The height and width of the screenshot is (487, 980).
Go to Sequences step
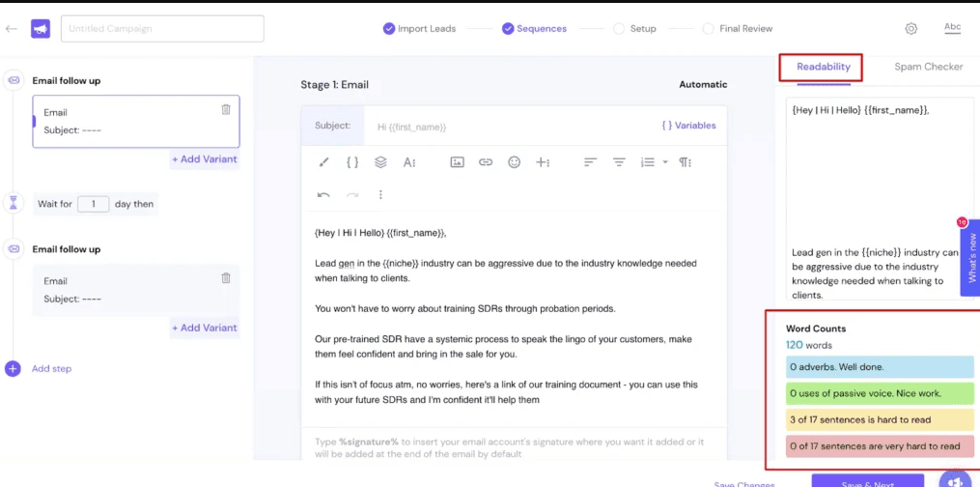pyautogui.click(x=534, y=29)
